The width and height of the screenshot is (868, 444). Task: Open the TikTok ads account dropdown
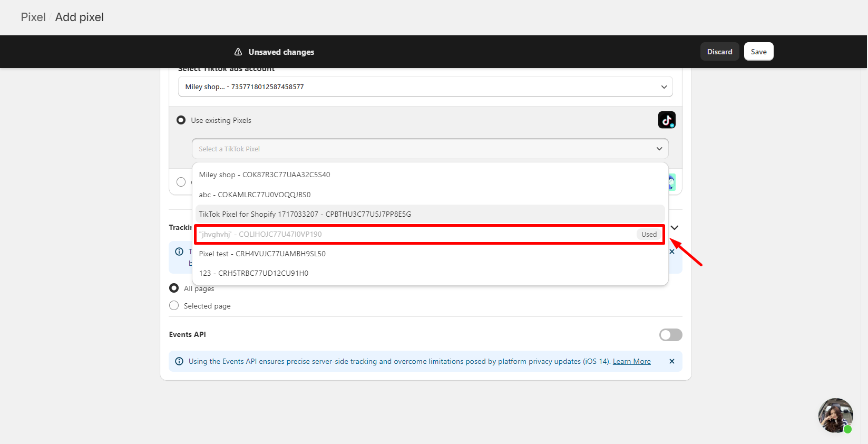pyautogui.click(x=425, y=86)
